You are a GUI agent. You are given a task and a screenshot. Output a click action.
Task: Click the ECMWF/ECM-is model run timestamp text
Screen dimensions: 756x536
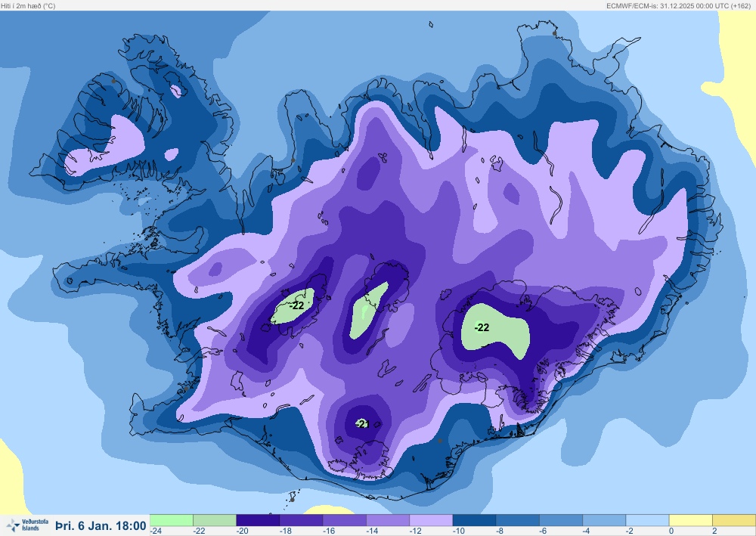point(678,6)
